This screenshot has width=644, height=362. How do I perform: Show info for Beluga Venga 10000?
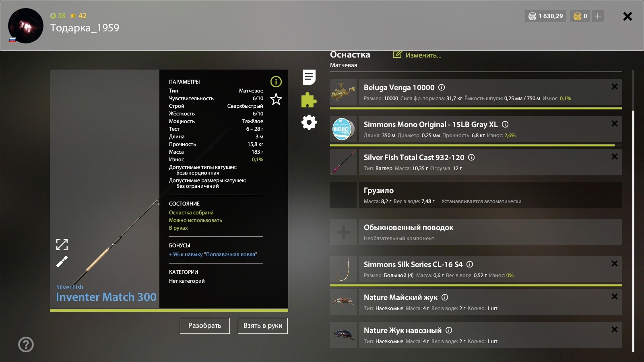442,87
